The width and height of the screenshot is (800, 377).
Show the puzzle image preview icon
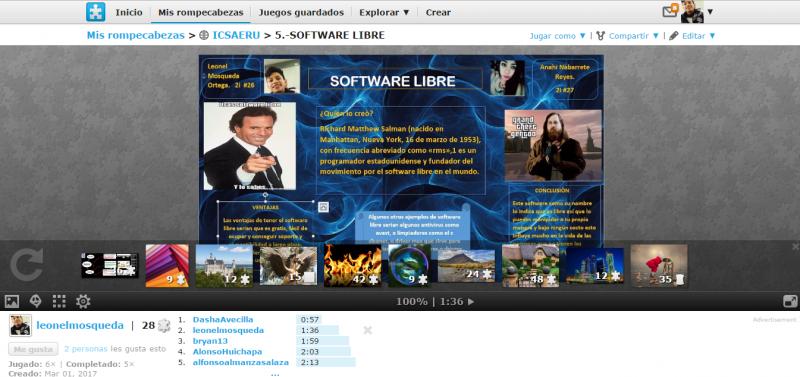coord(12,301)
